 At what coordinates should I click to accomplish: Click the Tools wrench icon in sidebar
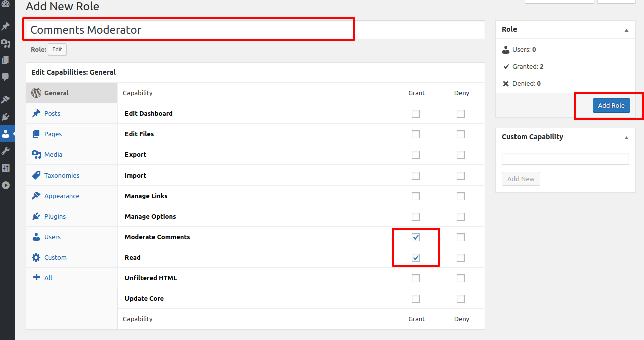point(7,150)
